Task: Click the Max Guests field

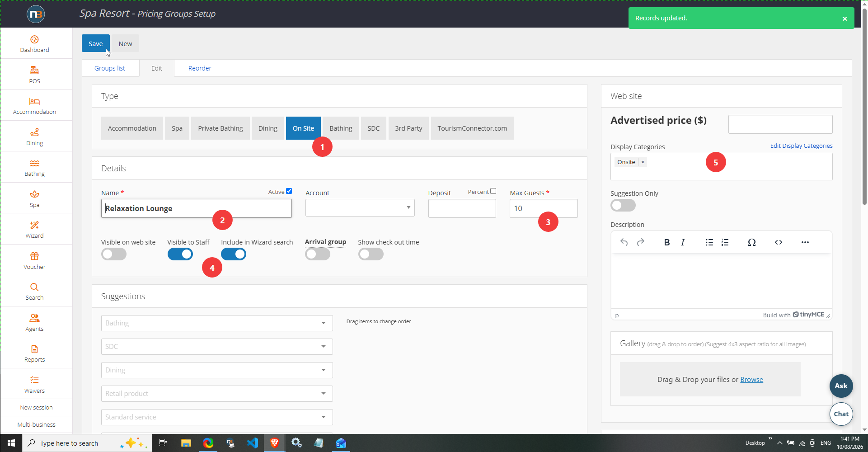Action: tap(544, 208)
